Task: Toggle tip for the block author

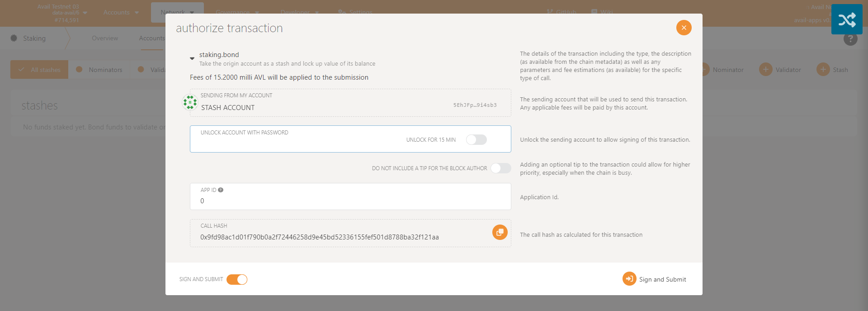Action: click(x=500, y=168)
